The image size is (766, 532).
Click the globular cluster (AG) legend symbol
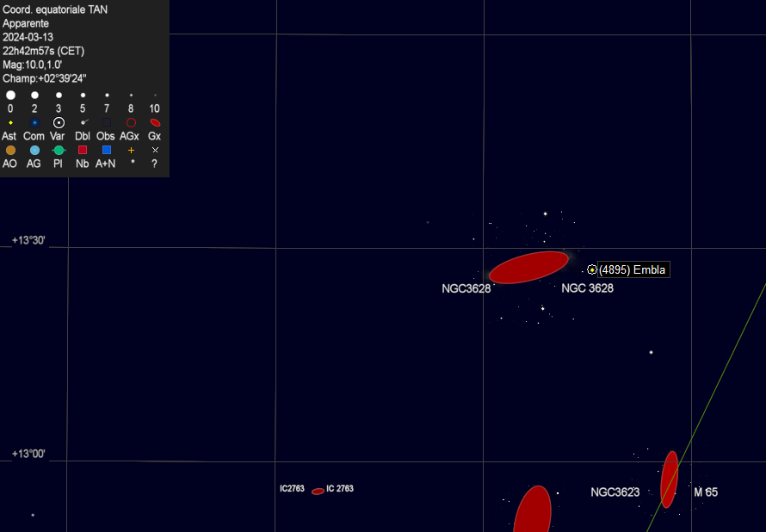coord(34,150)
